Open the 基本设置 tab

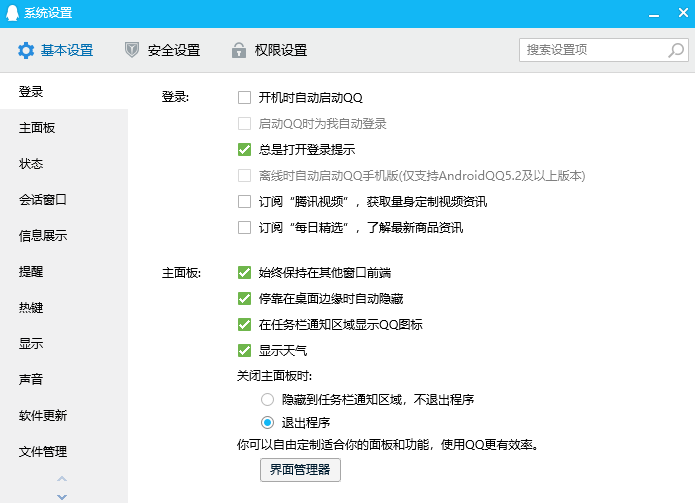(56, 50)
